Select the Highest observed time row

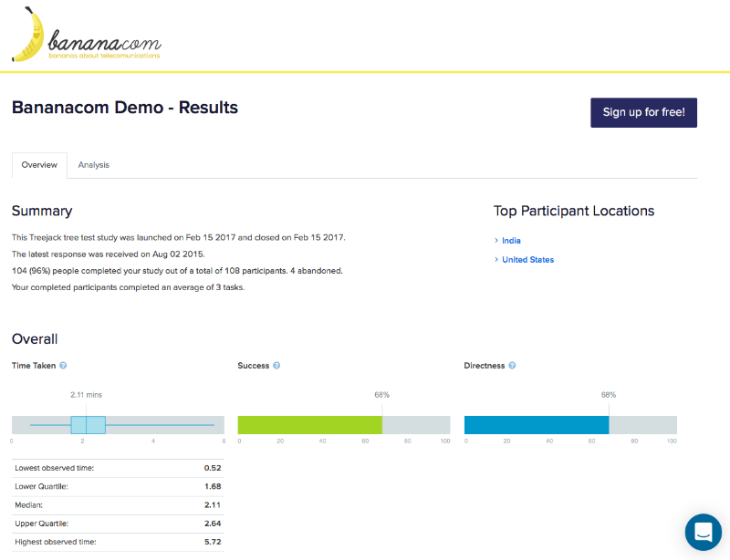point(118,542)
